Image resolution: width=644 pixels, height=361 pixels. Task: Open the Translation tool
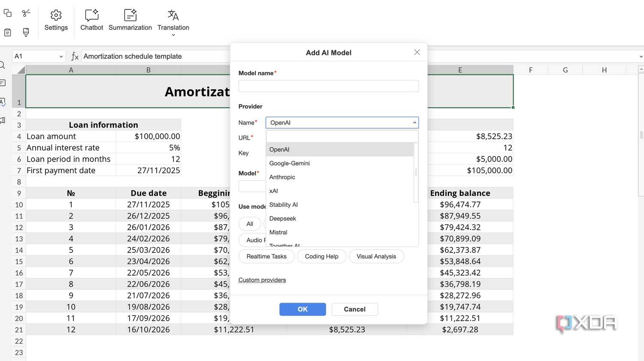coord(173,20)
